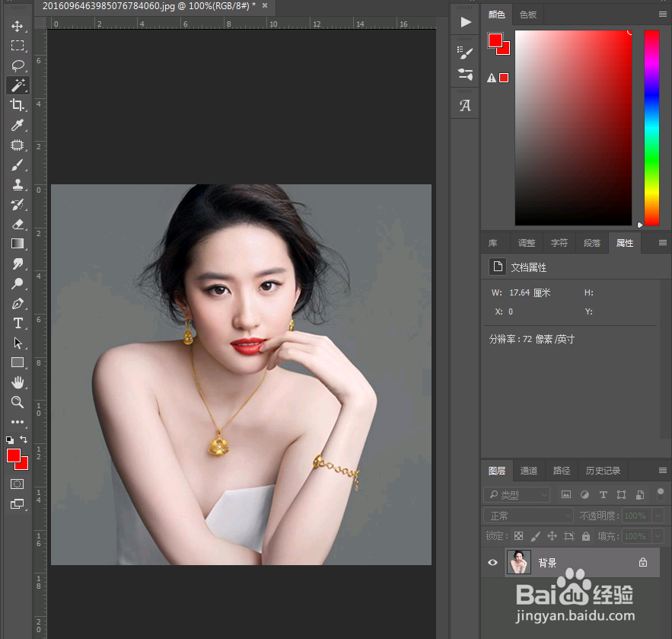Screen dimensions: 672x639
Task: Select the Horizontal Type tool
Action: click(x=18, y=323)
